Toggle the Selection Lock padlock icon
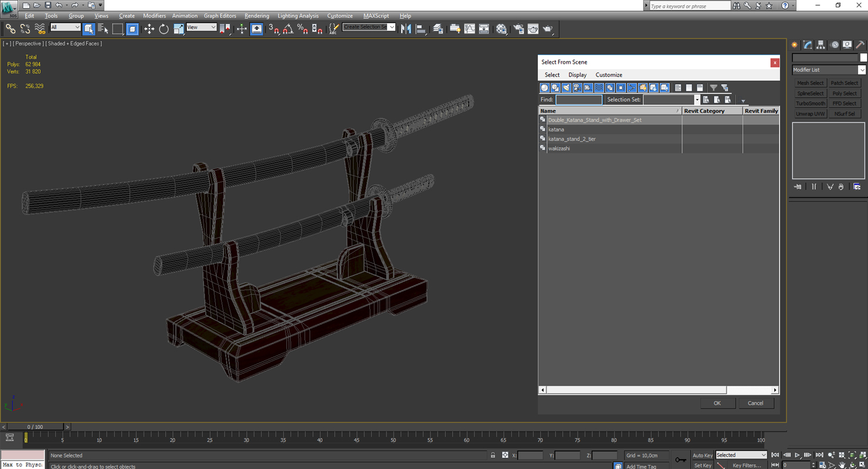868x469 pixels. pyautogui.click(x=493, y=456)
